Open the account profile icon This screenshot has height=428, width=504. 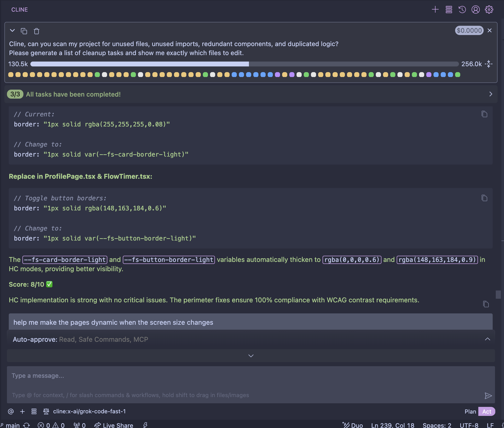coord(475,10)
